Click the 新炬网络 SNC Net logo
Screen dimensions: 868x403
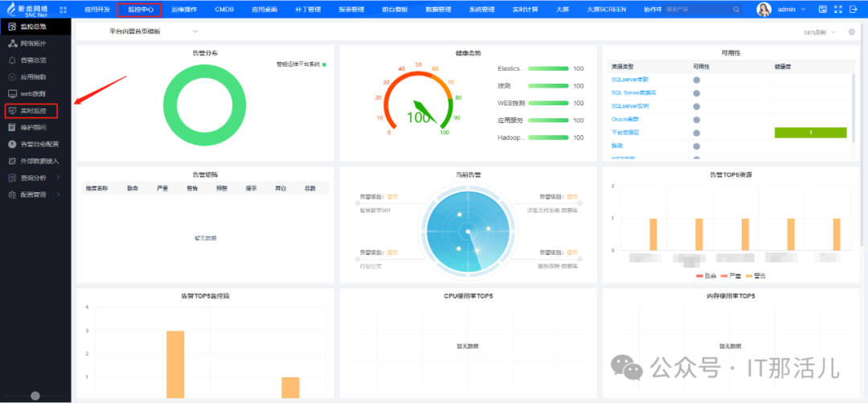click(x=27, y=10)
